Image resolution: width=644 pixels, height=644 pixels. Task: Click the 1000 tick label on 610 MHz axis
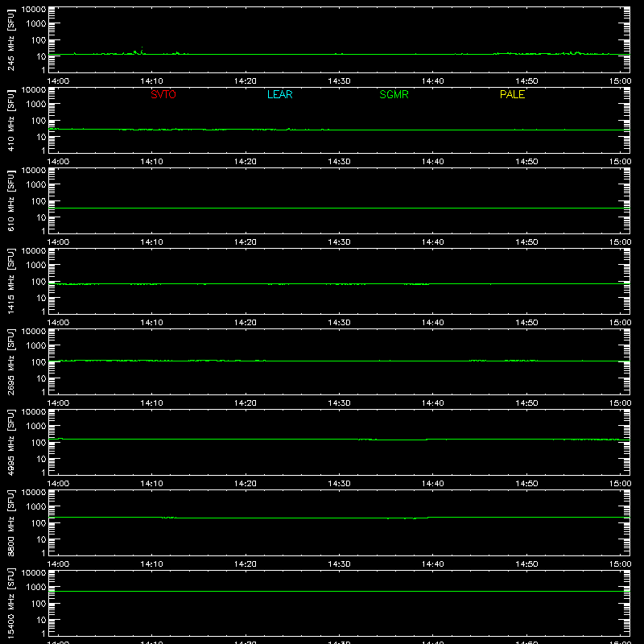click(x=36, y=185)
